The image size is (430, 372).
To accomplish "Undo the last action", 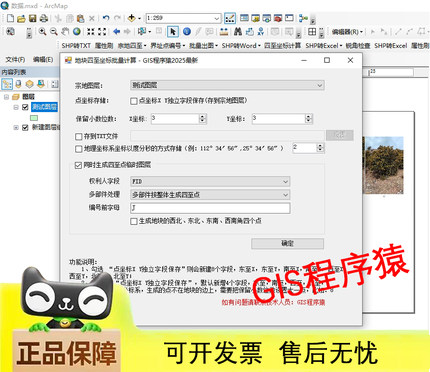I will click(x=106, y=18).
